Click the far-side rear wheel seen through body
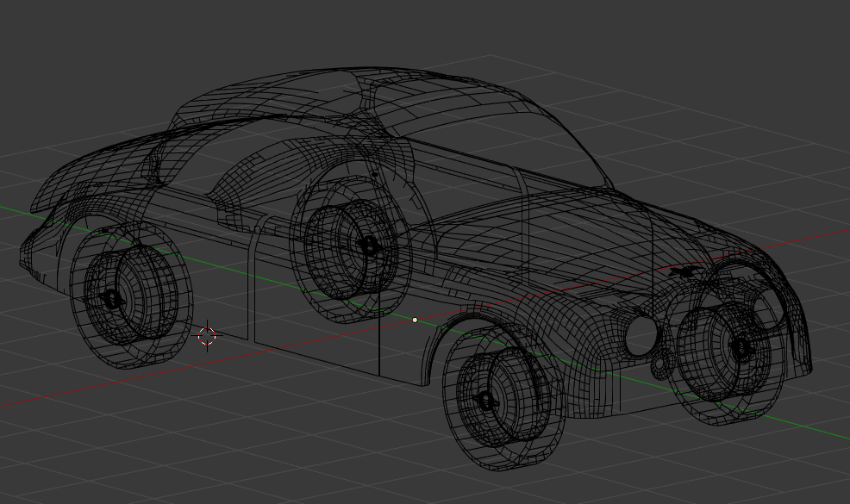This screenshot has height=504, width=850. coord(350,247)
